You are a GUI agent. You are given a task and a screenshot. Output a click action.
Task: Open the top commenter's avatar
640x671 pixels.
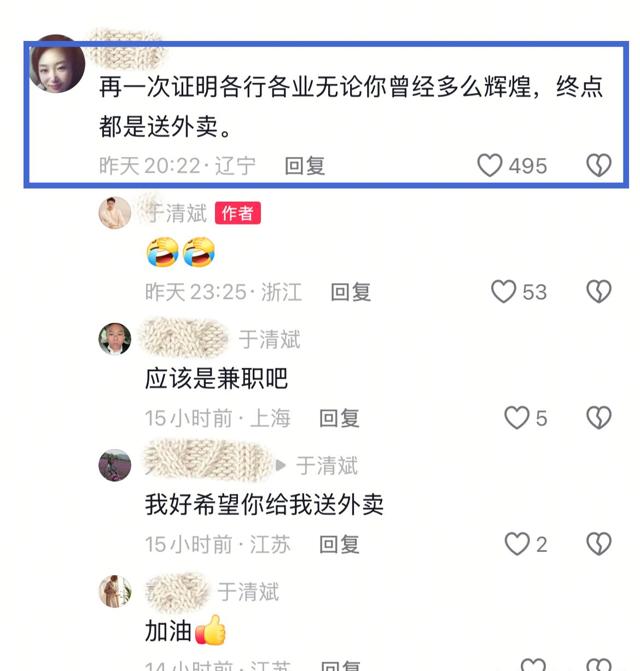click(x=57, y=64)
